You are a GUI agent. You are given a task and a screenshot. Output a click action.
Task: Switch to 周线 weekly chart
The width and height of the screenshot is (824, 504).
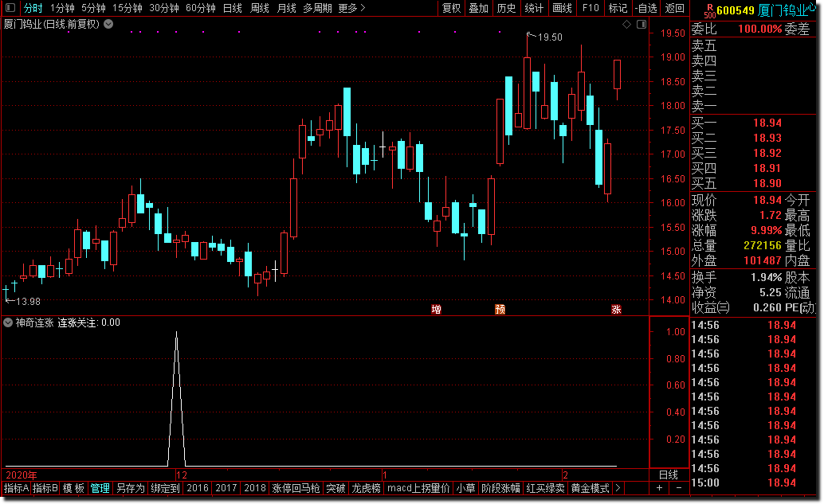[x=260, y=8]
